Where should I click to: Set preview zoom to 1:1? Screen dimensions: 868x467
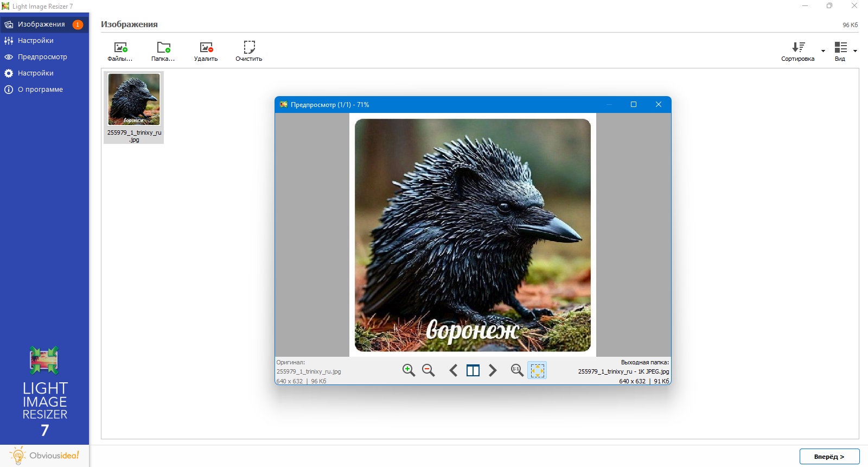click(517, 370)
